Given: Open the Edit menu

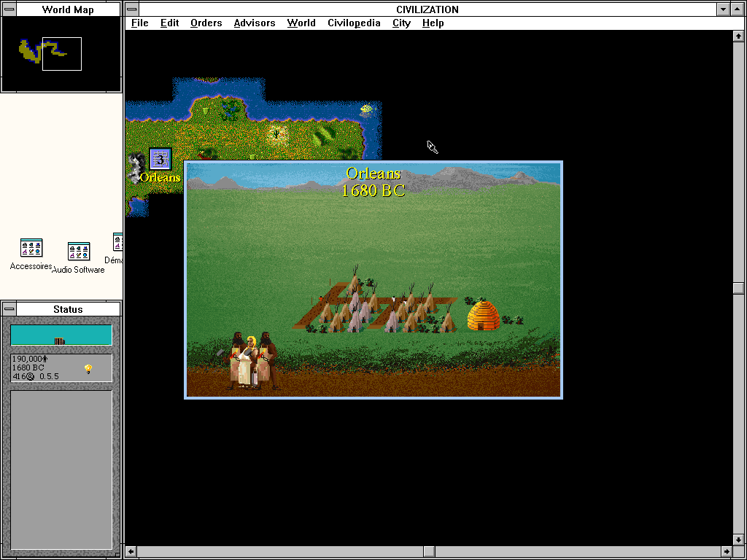Looking at the screenshot, I should click(x=169, y=23).
